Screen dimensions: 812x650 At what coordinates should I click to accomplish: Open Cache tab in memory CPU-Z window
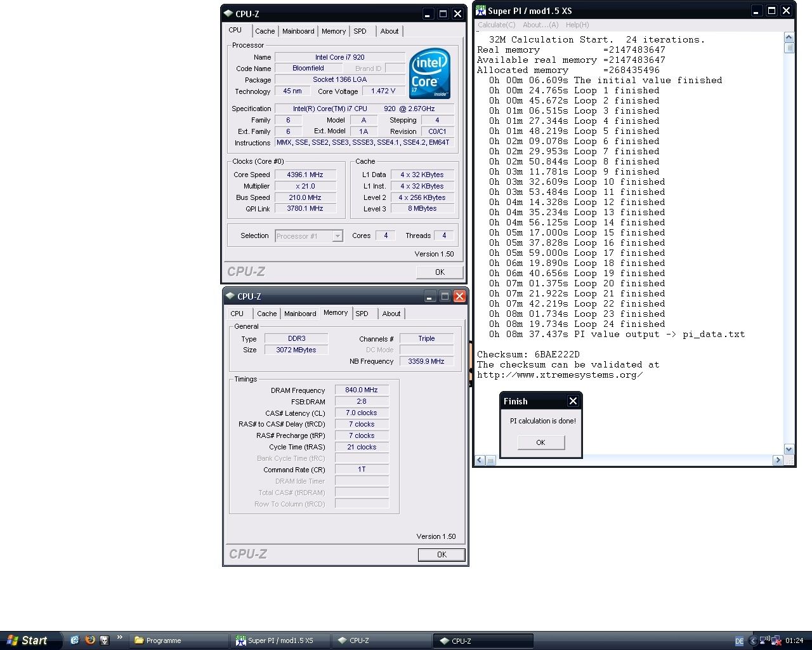click(267, 314)
